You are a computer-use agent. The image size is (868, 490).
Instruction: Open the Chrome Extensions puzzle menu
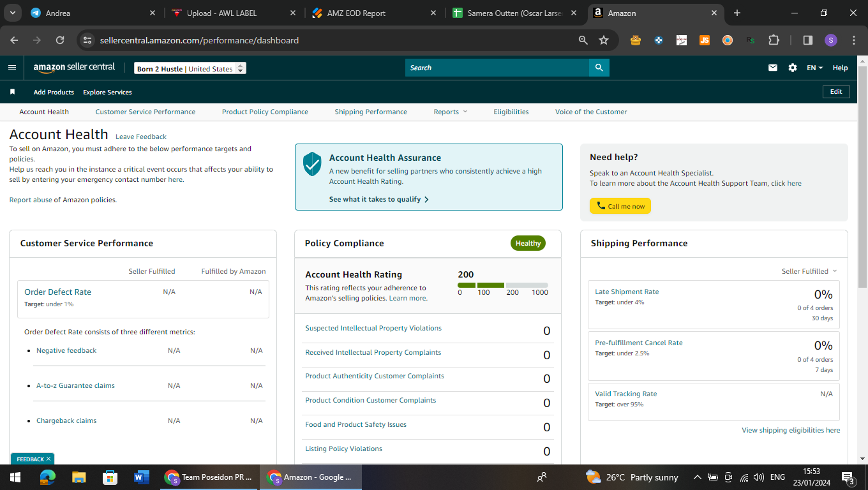(774, 40)
